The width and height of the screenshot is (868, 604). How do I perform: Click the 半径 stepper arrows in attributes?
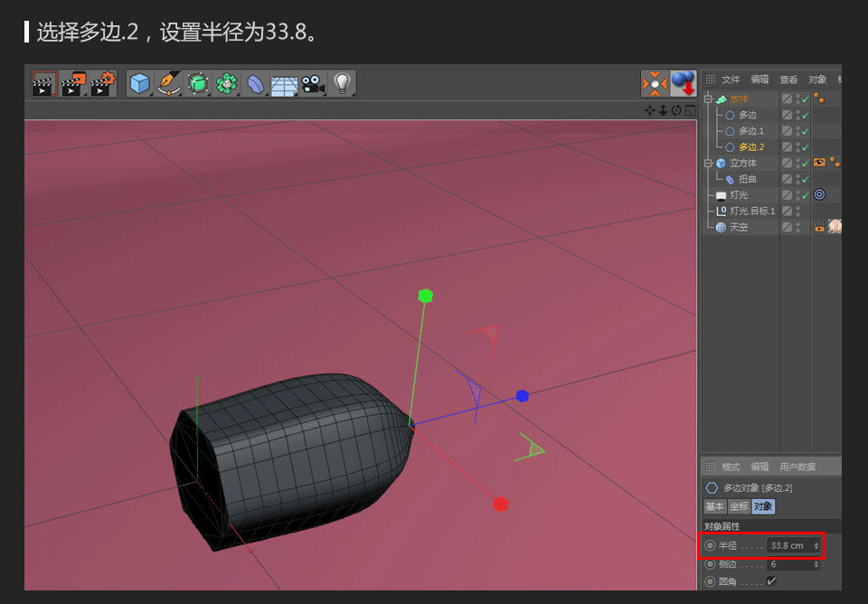click(x=816, y=545)
